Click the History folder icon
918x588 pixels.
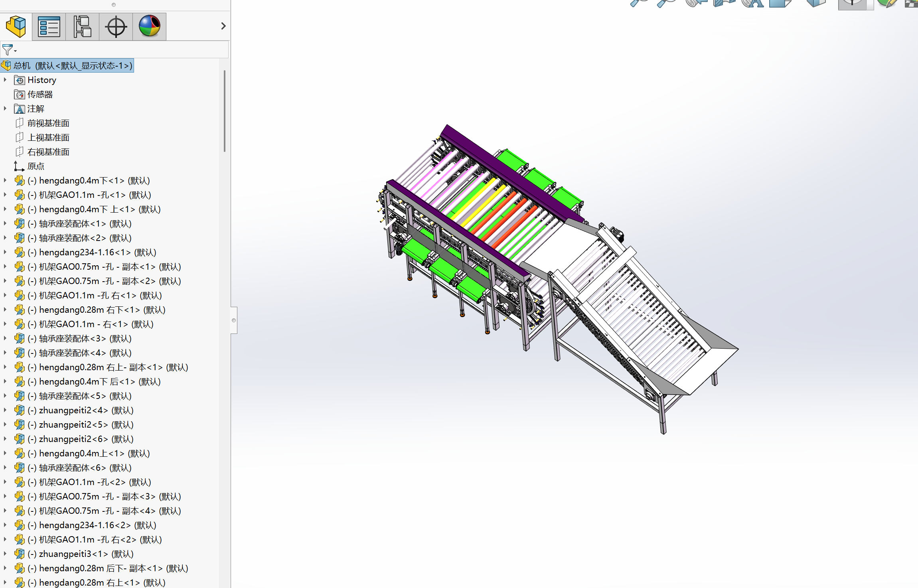point(20,80)
